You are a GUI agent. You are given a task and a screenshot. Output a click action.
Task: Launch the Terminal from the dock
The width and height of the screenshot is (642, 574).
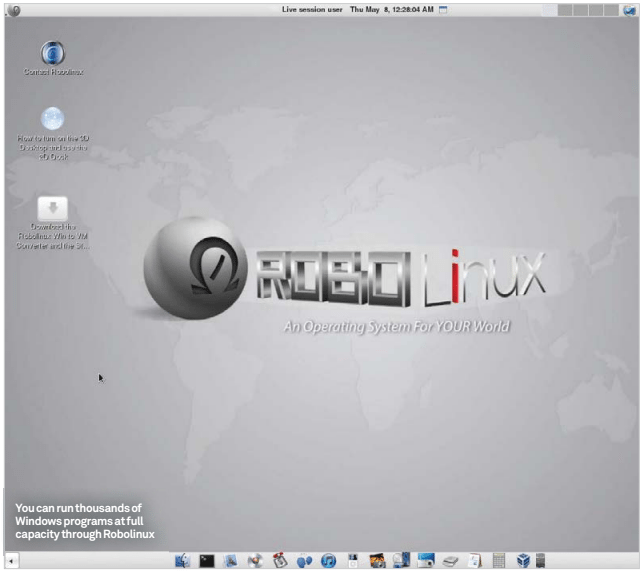pyautogui.click(x=207, y=560)
